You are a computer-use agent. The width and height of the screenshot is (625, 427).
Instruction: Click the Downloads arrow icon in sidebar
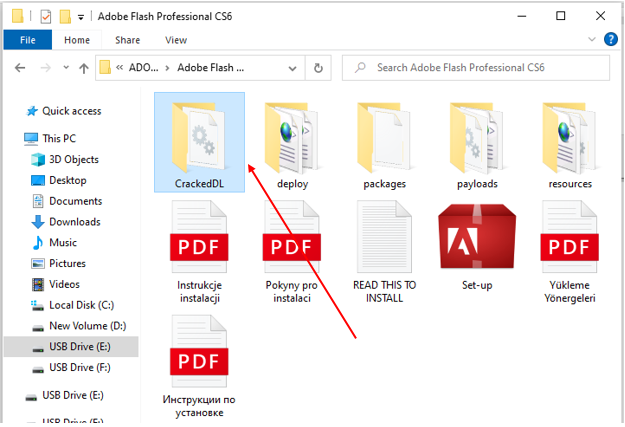38,222
